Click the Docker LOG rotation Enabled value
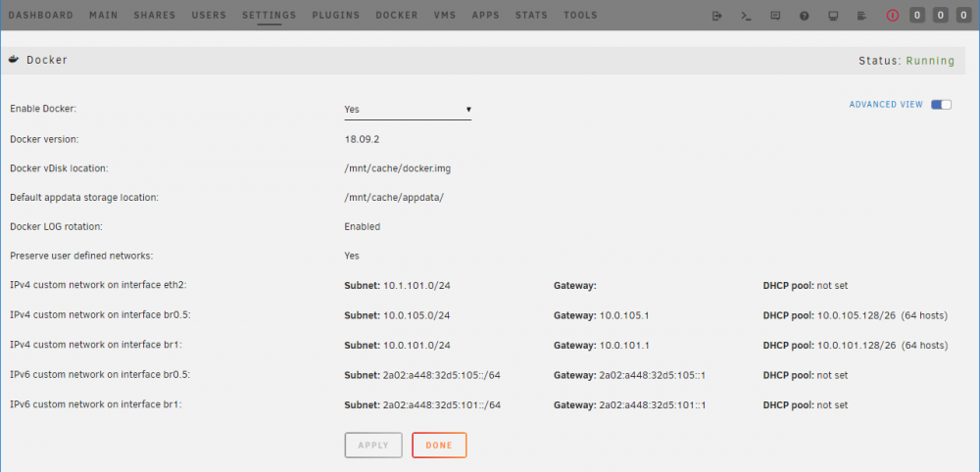The width and height of the screenshot is (980, 472). [x=363, y=226]
